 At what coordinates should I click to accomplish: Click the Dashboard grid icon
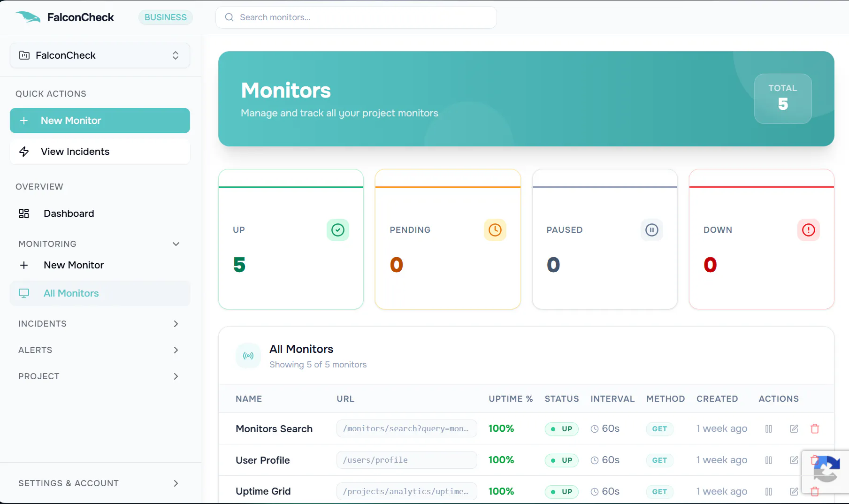[24, 214]
